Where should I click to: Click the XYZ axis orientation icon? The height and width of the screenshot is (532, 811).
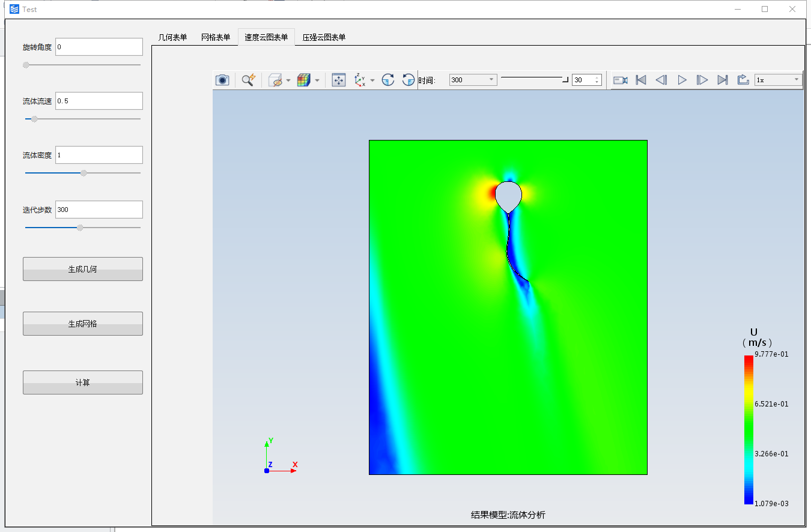[x=360, y=80]
